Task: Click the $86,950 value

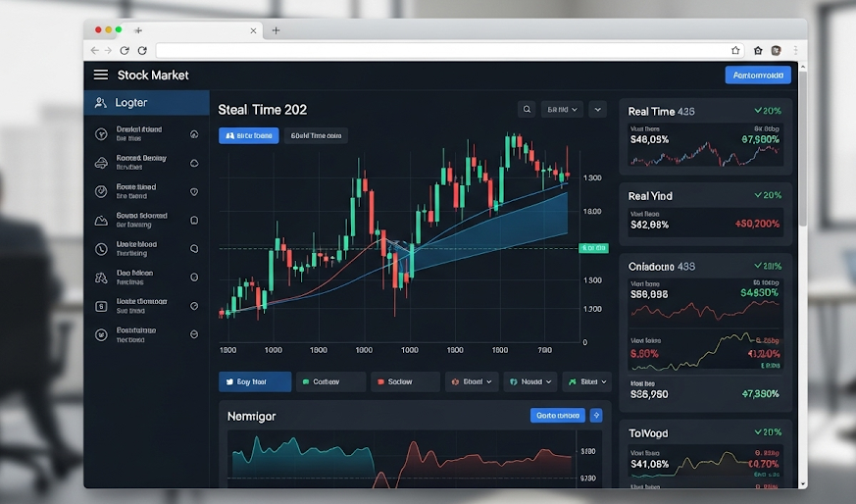Action: pos(649,394)
